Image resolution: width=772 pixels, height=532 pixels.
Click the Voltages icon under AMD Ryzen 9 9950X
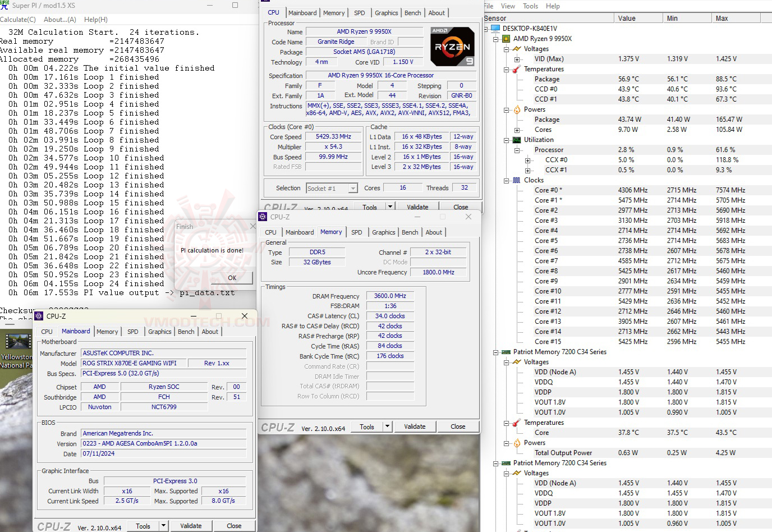tap(517, 49)
